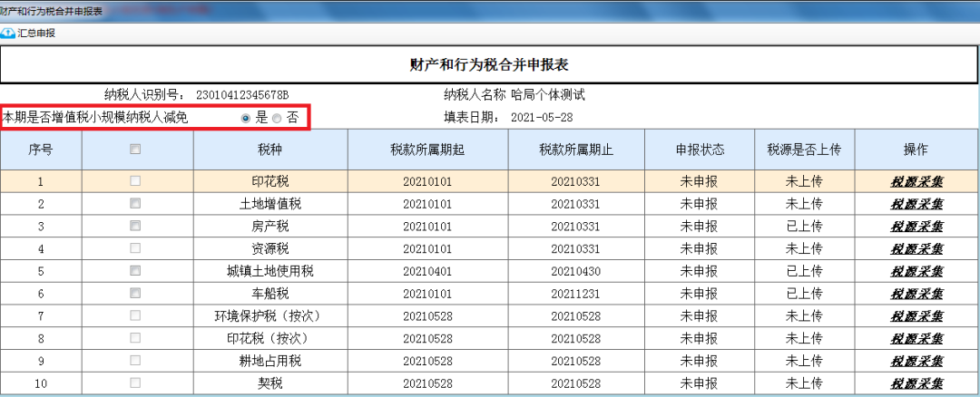
Task: Toggle the select-all checkbox in header
Action: (x=135, y=150)
